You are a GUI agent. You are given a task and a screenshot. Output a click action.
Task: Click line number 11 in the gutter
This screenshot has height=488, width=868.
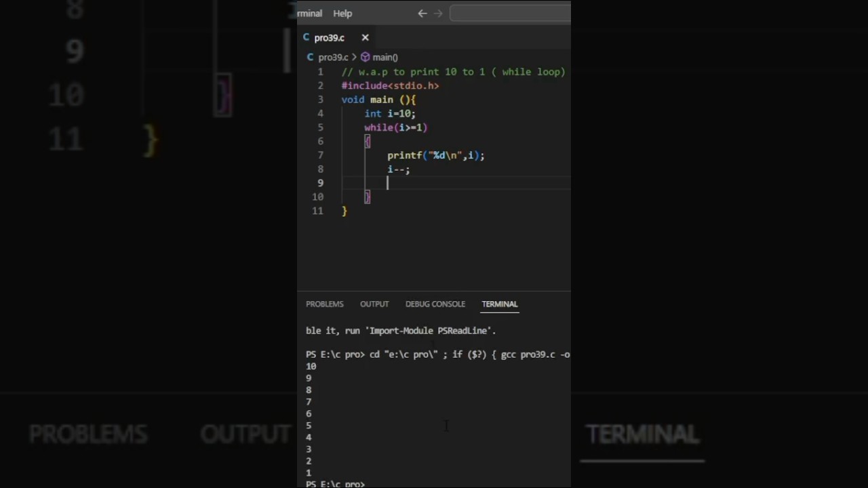[x=318, y=211]
